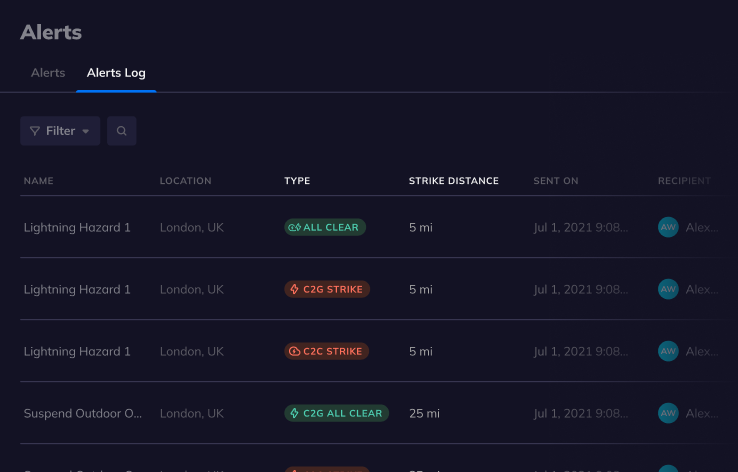Click the C2G ALL CLEAR badge
The image size is (738, 472).
pyautogui.click(x=337, y=413)
